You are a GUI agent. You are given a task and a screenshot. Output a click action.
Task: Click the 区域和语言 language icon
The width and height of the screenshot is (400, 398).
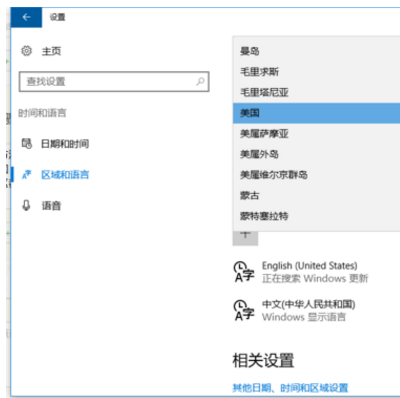(27, 174)
